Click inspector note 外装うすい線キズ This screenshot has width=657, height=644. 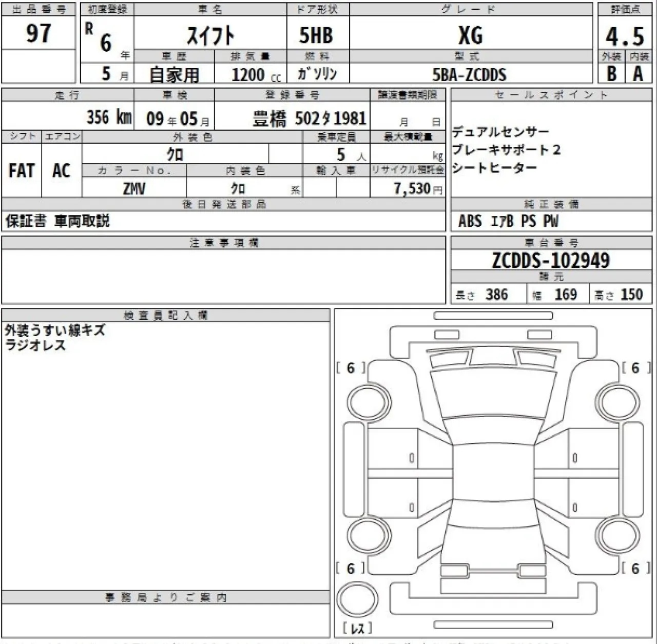(x=55, y=330)
